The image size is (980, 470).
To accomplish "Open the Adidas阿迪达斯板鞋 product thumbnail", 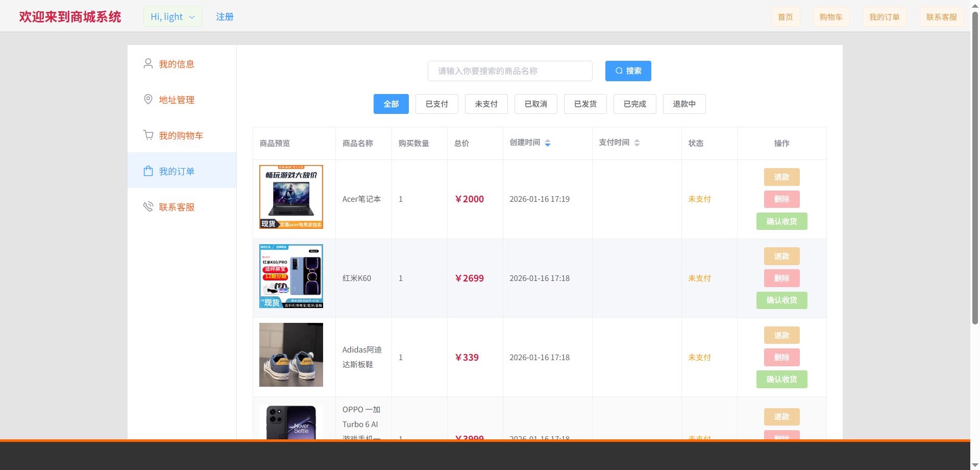I will 291,355.
